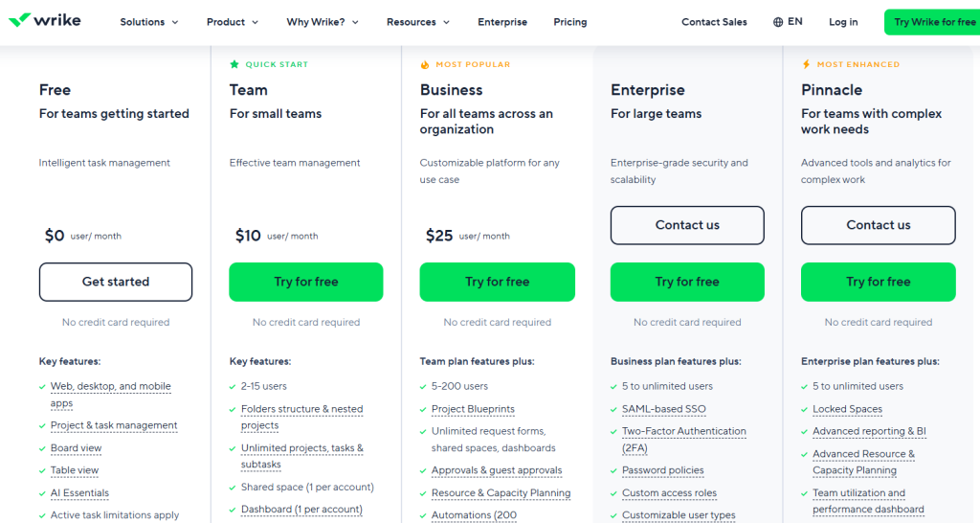Open the Two-Factor Authentication feature link
Screen dimensions: 980x523
(x=683, y=432)
